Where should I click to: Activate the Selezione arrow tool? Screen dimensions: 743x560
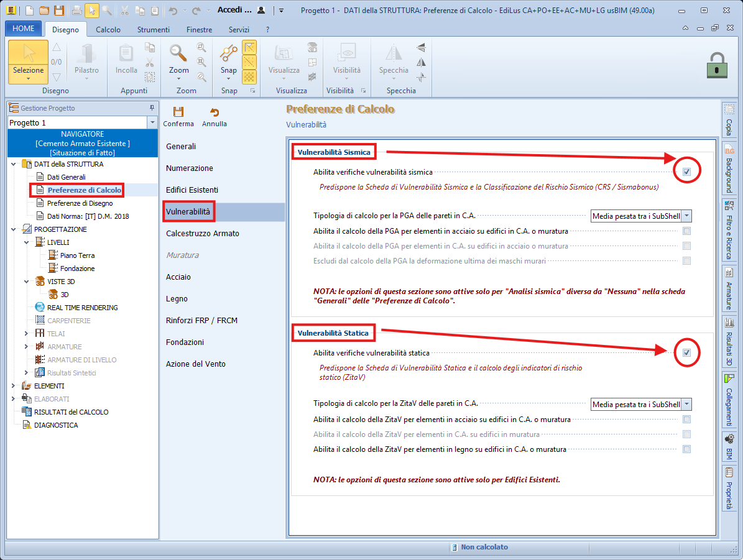click(x=29, y=56)
